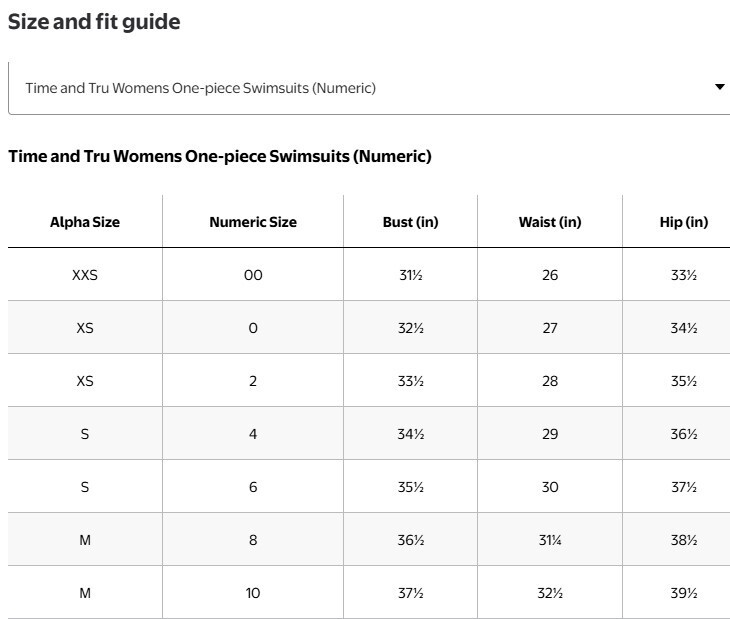This screenshot has height=619, width=730.
Task: Click the Numeric Size column header
Action: click(x=253, y=222)
